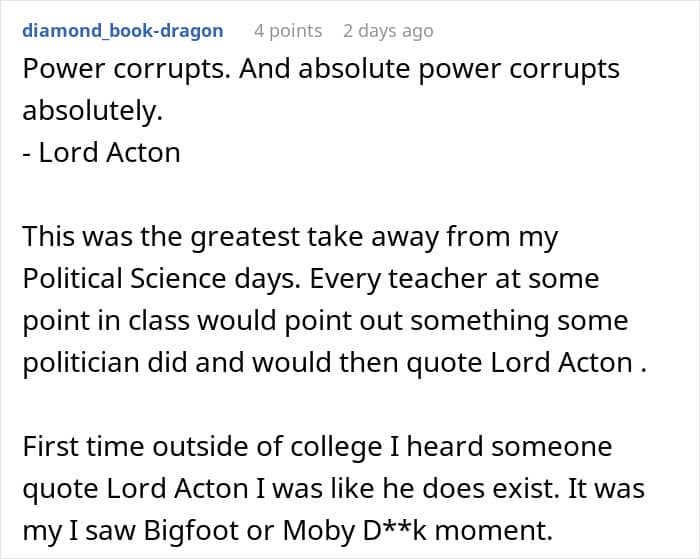Click the words 'heard someone' in the comment
The image size is (700, 559).
click(x=509, y=446)
